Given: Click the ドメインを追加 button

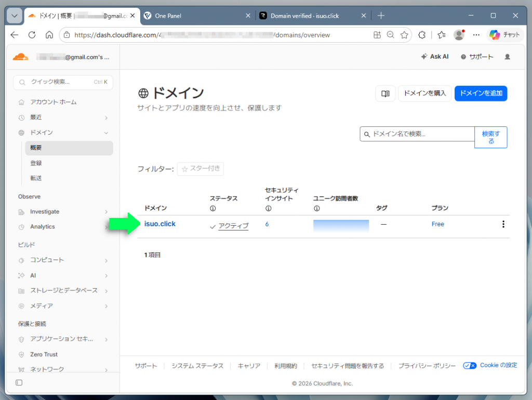Looking at the screenshot, I should click(x=481, y=94).
